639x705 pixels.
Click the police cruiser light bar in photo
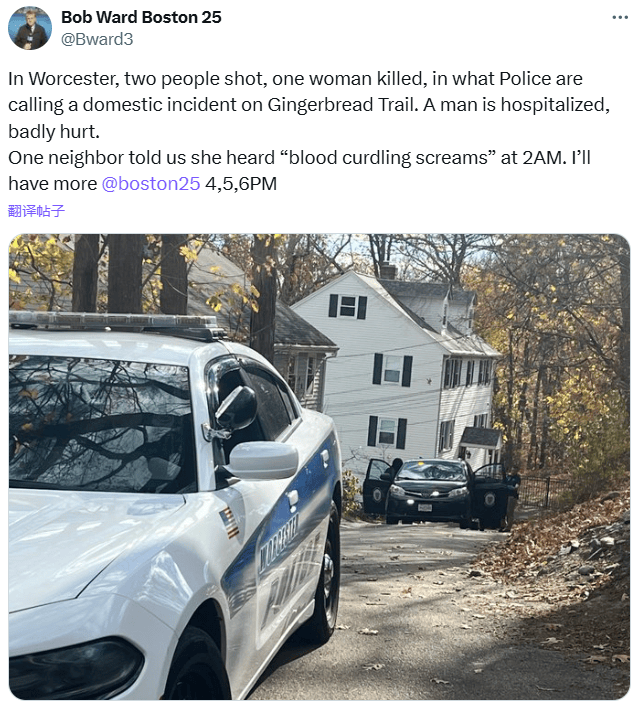point(117,324)
